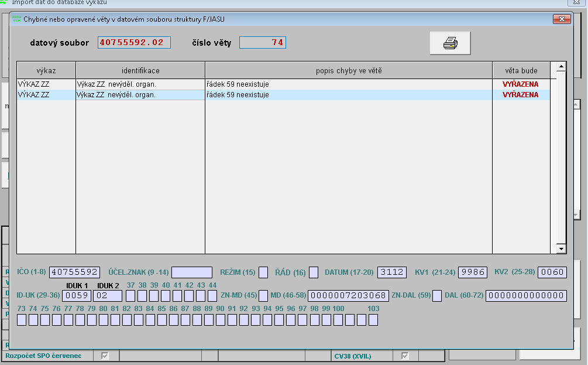
Task: Toggle the CV38 (XVII.) checkbox
Action: (x=405, y=356)
